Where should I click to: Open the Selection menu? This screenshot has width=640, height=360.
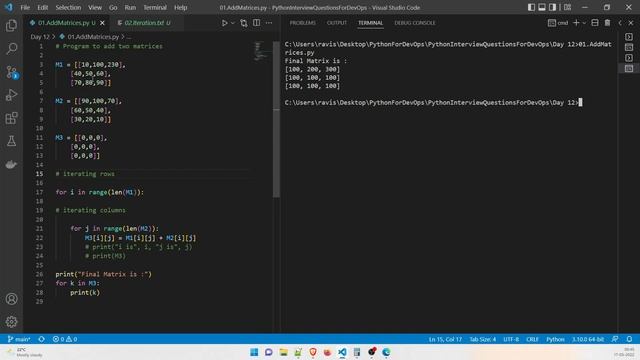point(68,7)
